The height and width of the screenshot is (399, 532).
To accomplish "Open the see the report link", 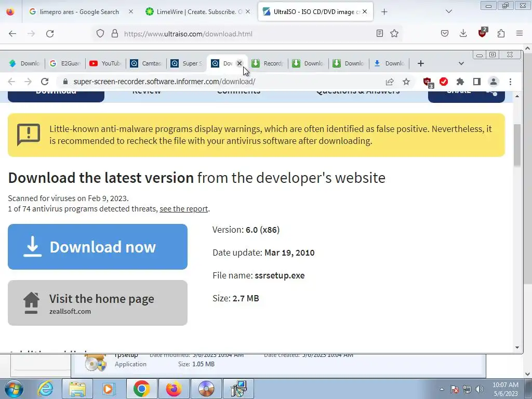I will [x=183, y=209].
